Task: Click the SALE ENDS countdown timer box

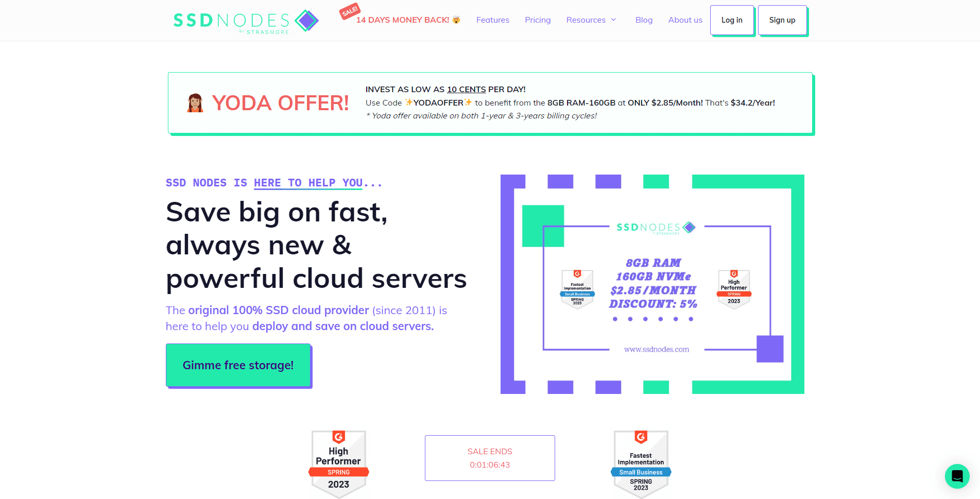Action: click(x=490, y=458)
